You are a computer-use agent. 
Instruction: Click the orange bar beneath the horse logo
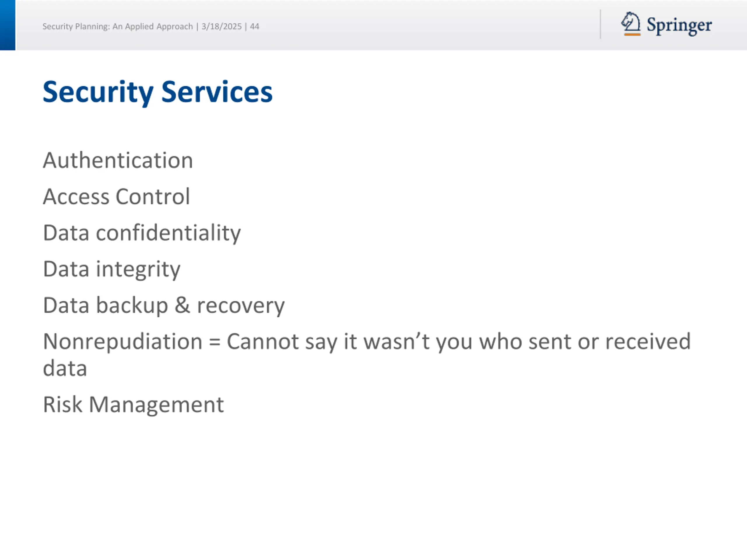pyautogui.click(x=632, y=34)
